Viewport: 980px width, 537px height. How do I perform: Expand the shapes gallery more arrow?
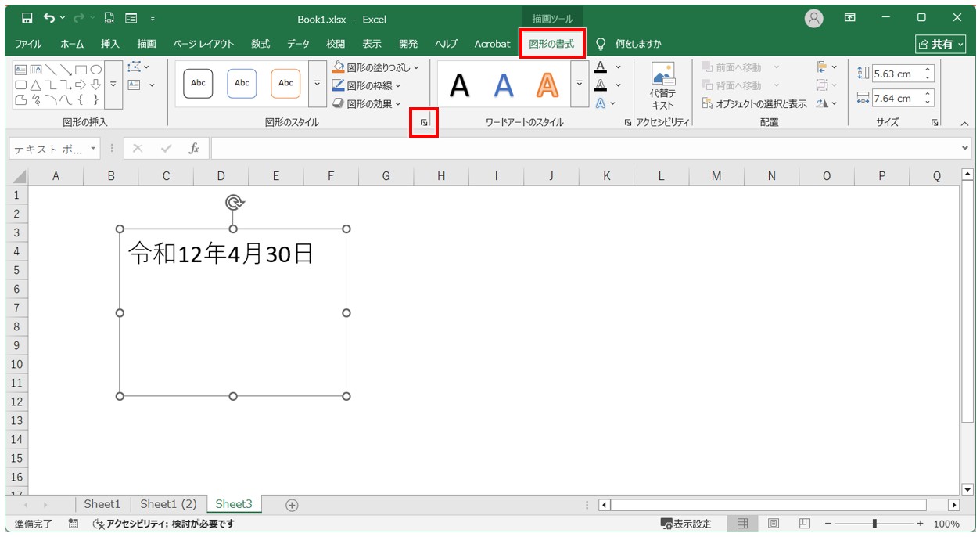click(113, 85)
